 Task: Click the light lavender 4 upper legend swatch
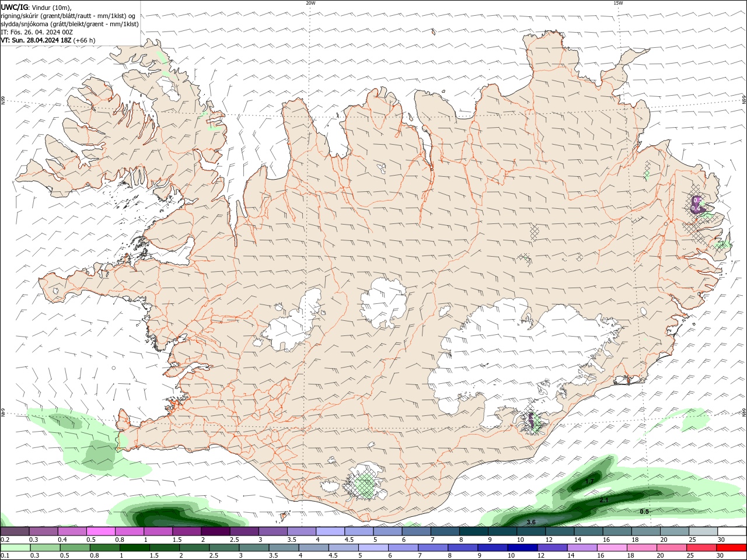(x=330, y=531)
